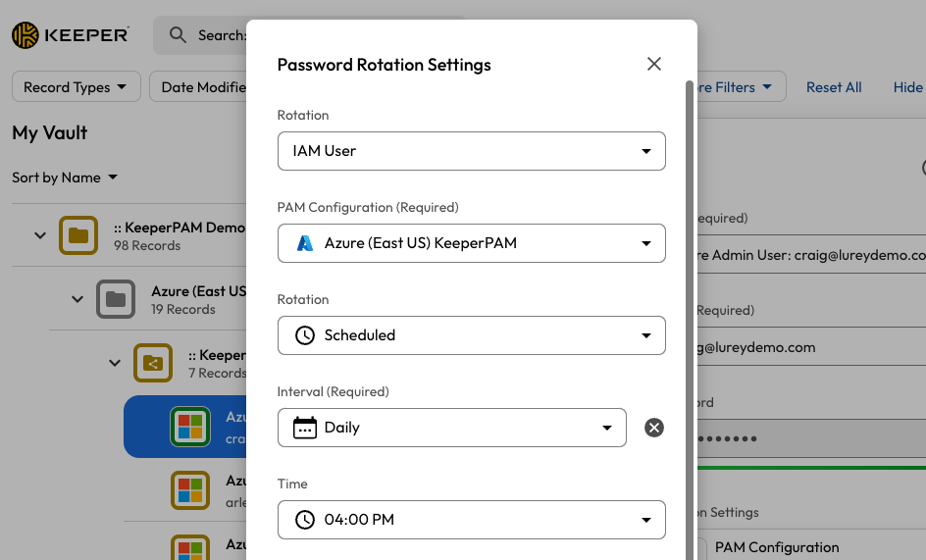Close the Password Rotation Settings dialog

point(654,65)
